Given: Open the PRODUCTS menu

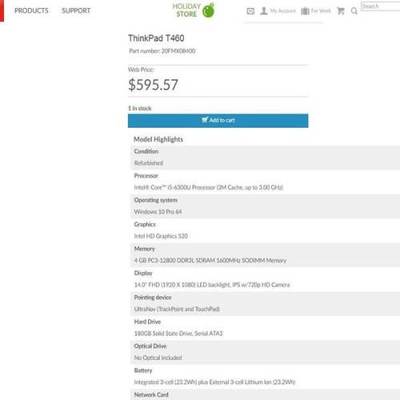Looking at the screenshot, I should pos(31,11).
